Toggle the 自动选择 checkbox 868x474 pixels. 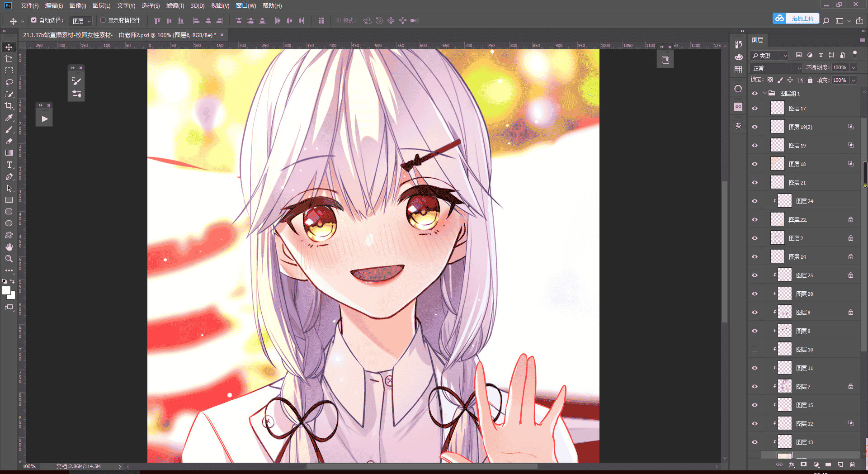[34, 20]
